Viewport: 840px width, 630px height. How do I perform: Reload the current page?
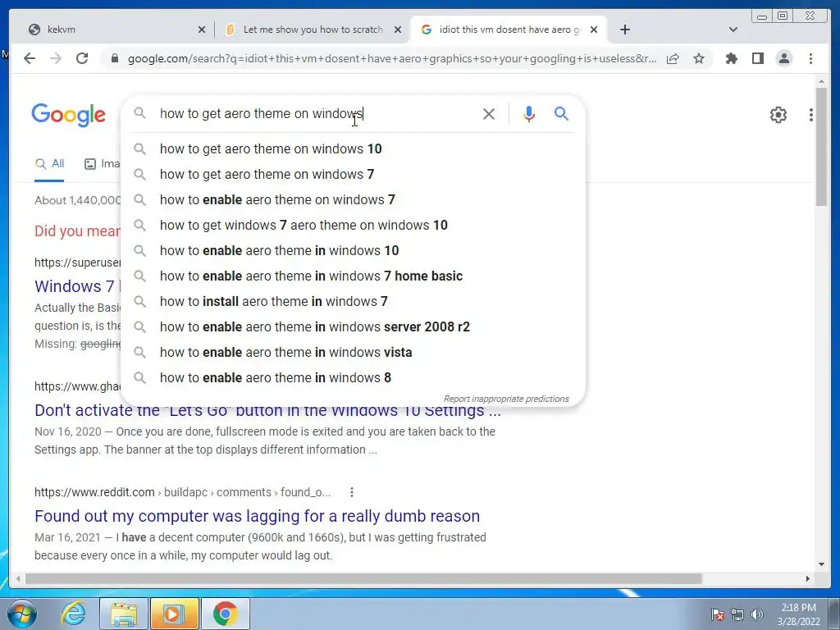(82, 58)
